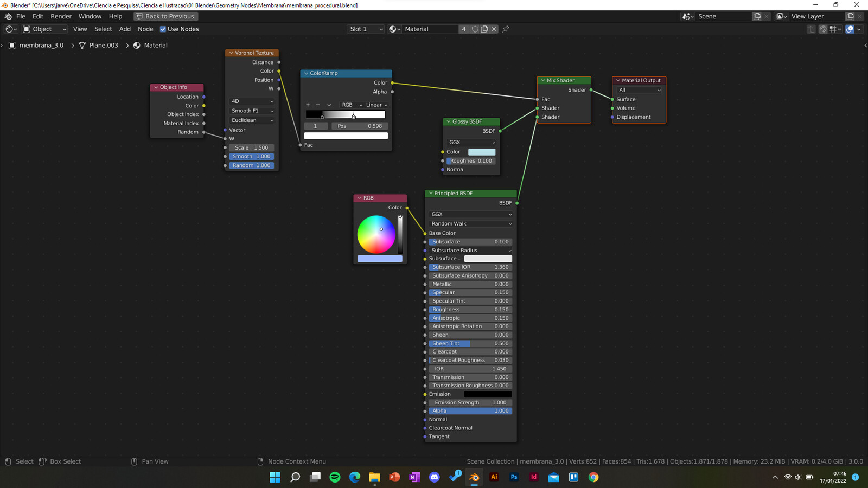
Task: Collapse the Object Info node
Action: coord(156,87)
